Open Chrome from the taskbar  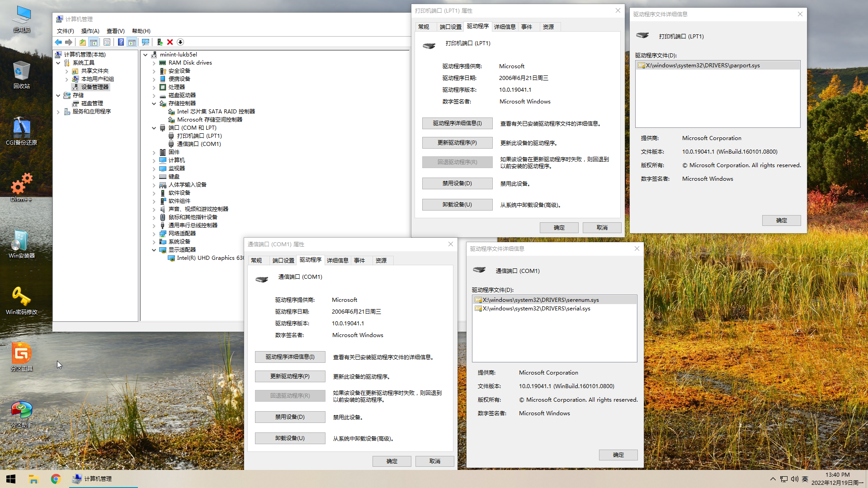click(x=56, y=479)
